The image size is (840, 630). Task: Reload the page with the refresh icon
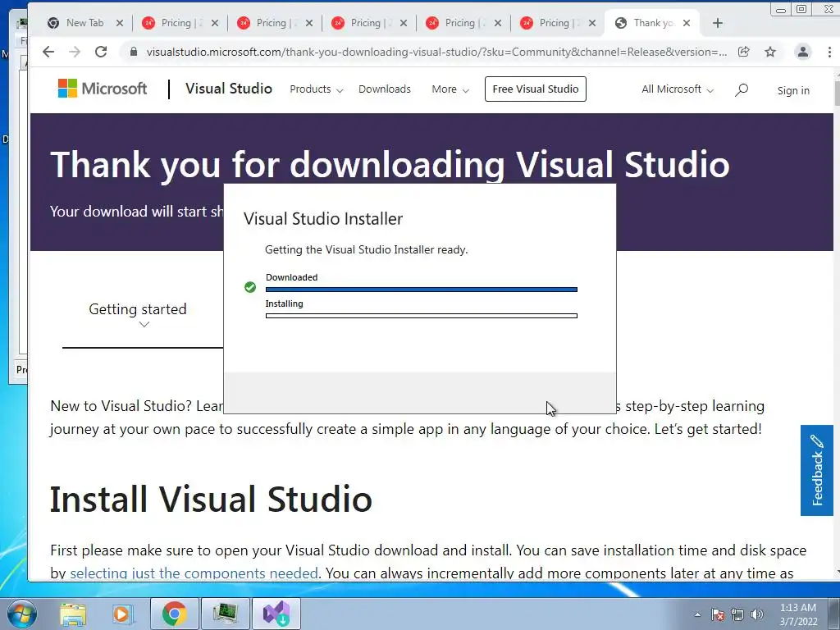click(101, 52)
